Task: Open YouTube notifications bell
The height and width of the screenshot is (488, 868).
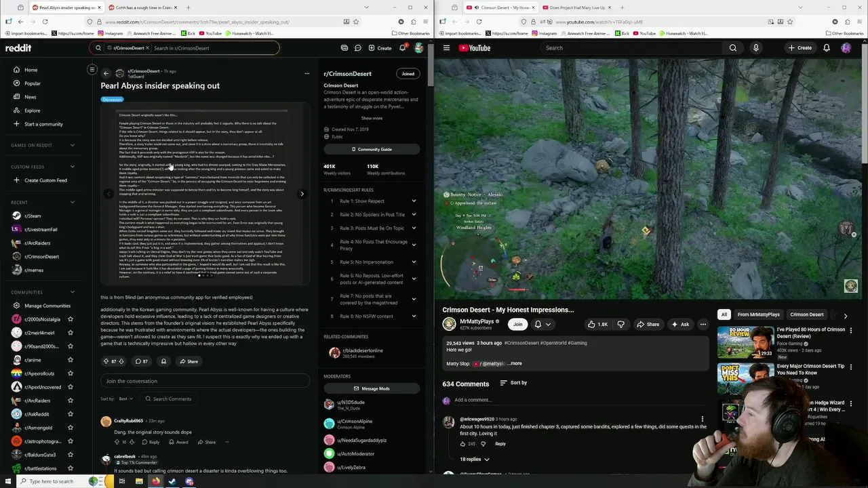Action: [x=826, y=48]
